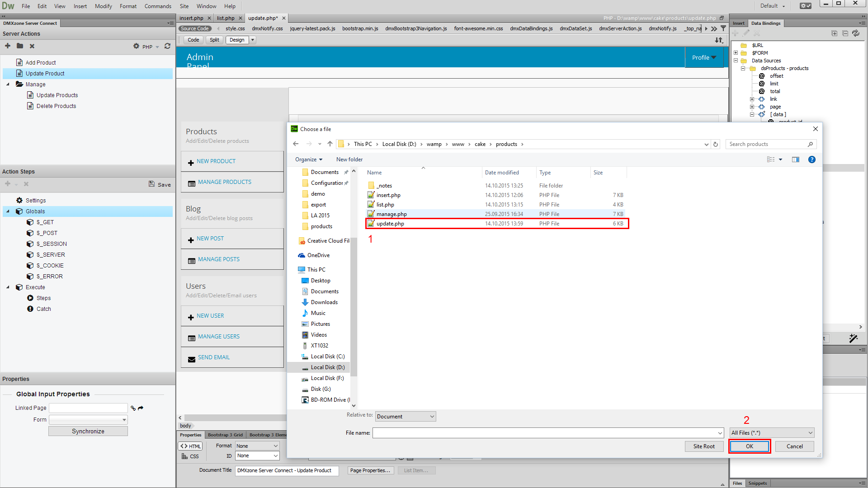Open the Commands menu
This screenshot has width=868, height=488.
(x=158, y=6)
